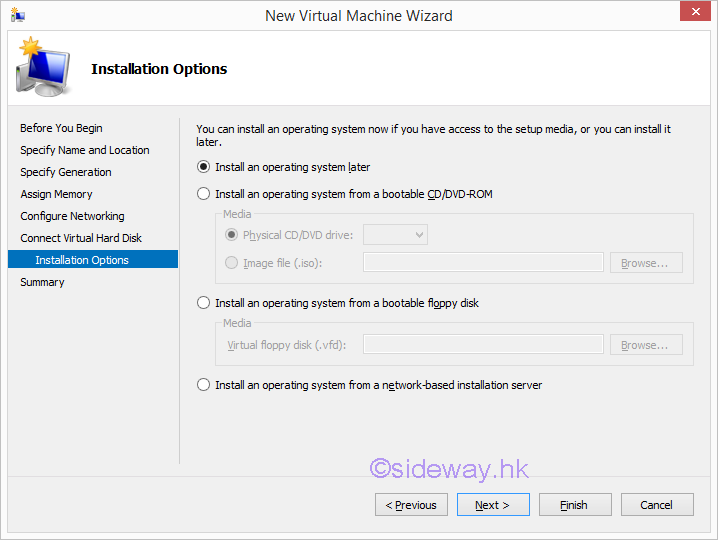Select network-based installation server radio button
This screenshot has height=540, width=718.
tap(204, 385)
